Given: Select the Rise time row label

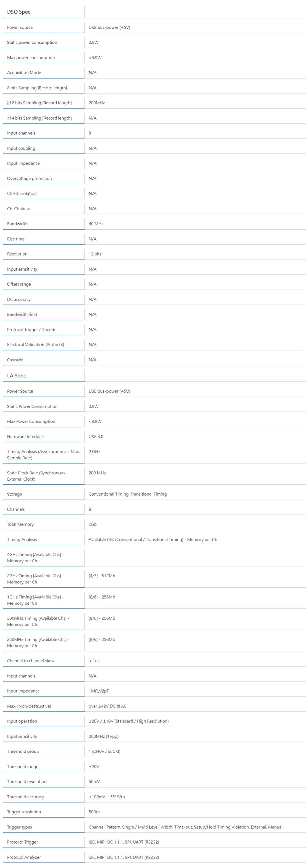Looking at the screenshot, I should [x=16, y=239].
